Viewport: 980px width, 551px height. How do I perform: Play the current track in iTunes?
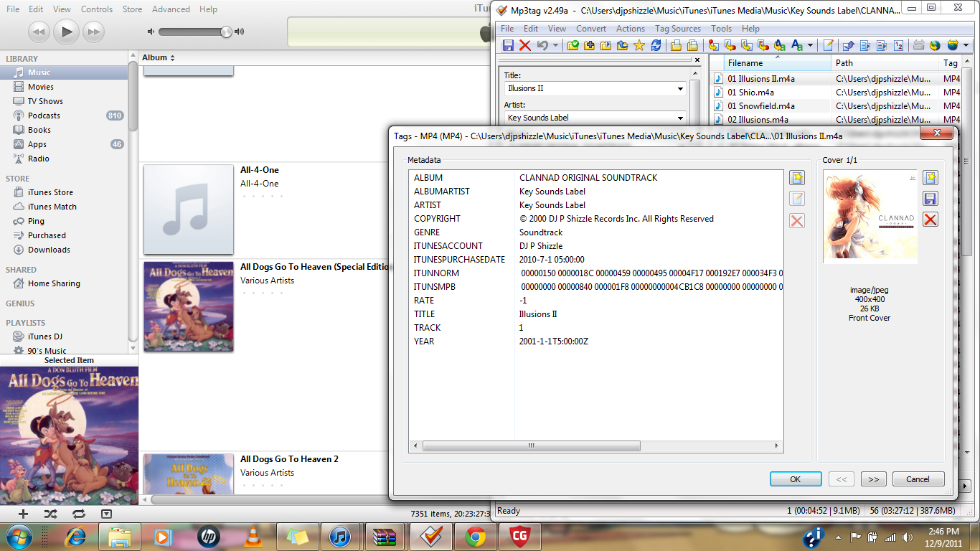pyautogui.click(x=67, y=32)
